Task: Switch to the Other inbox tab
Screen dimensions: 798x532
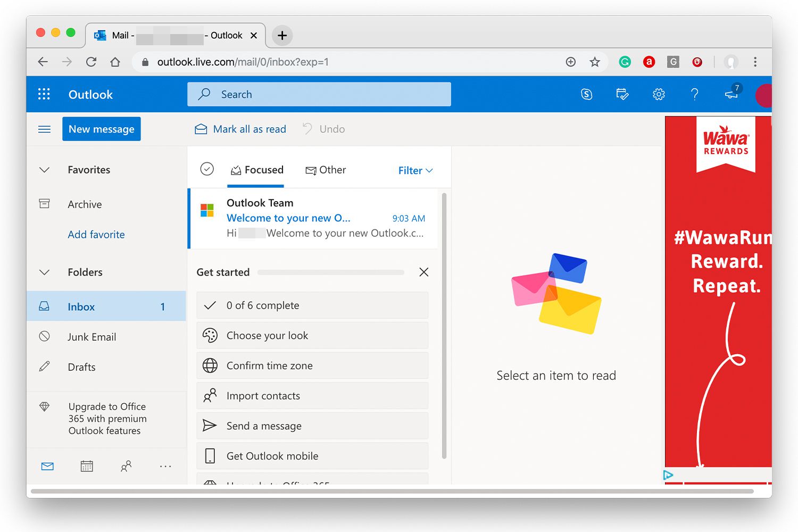Action: [x=326, y=170]
